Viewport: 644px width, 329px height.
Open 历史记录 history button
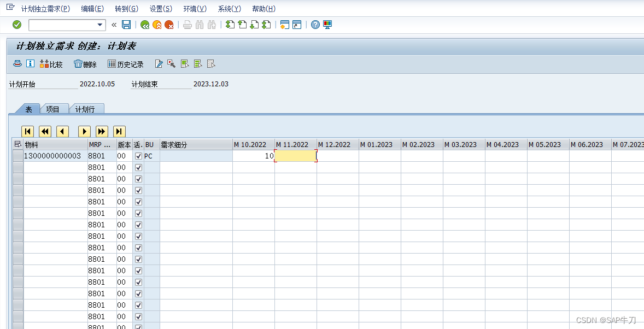click(126, 64)
